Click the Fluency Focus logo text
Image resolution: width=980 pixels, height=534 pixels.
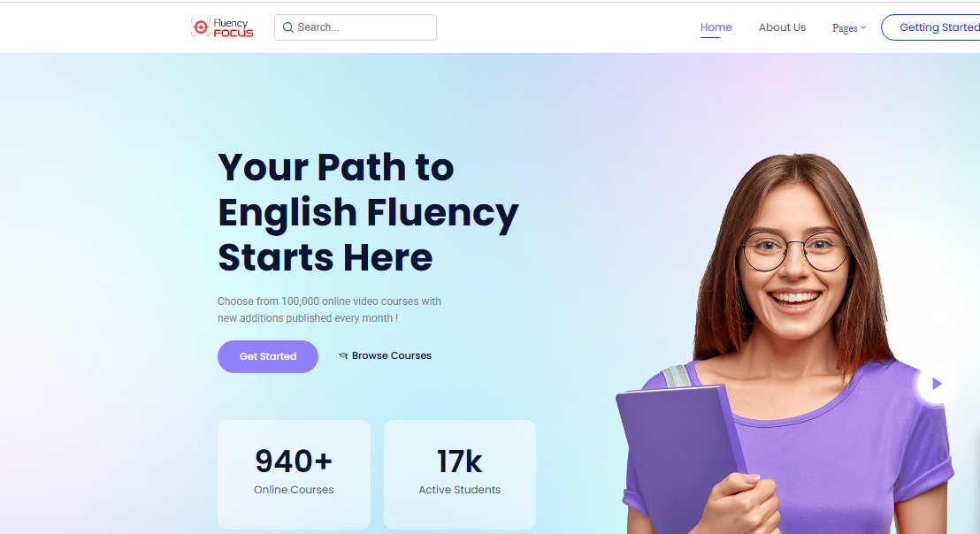(x=234, y=27)
